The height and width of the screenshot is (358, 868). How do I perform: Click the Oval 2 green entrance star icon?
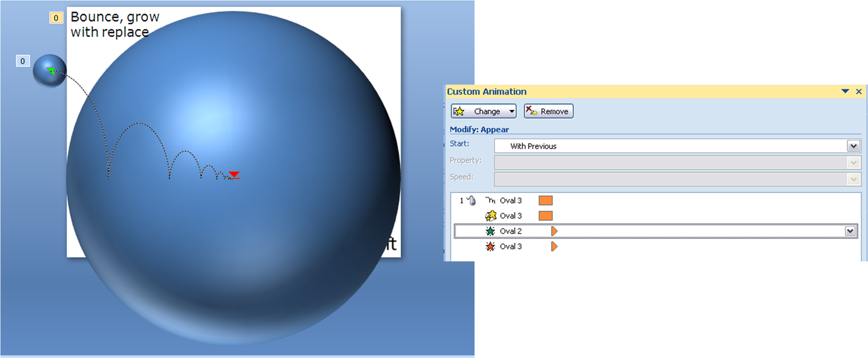pyautogui.click(x=490, y=231)
